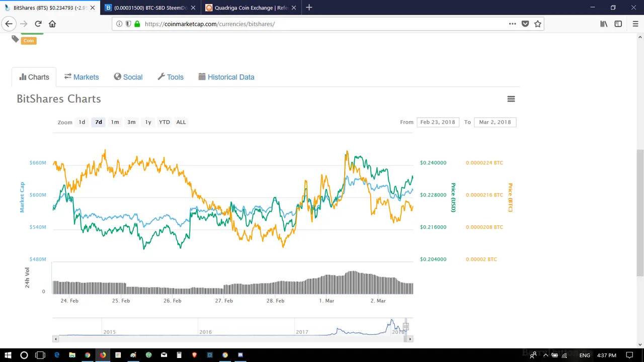Open the Firefox hamburger menu
Viewport: 644px width, 362px height.
635,24
